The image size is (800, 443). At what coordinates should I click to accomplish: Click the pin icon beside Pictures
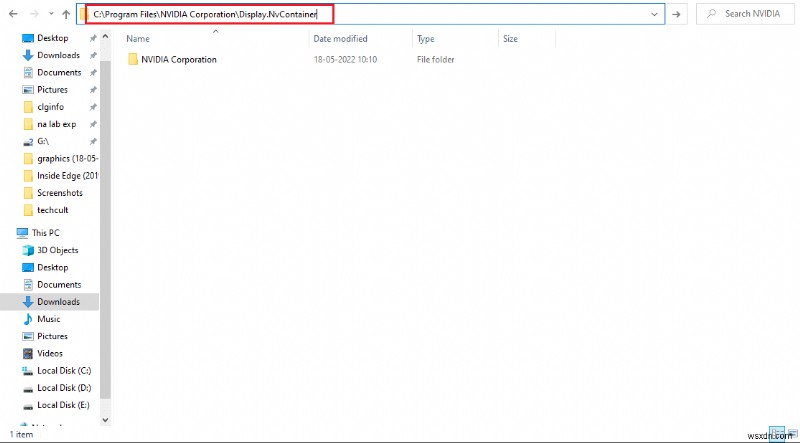(x=93, y=90)
